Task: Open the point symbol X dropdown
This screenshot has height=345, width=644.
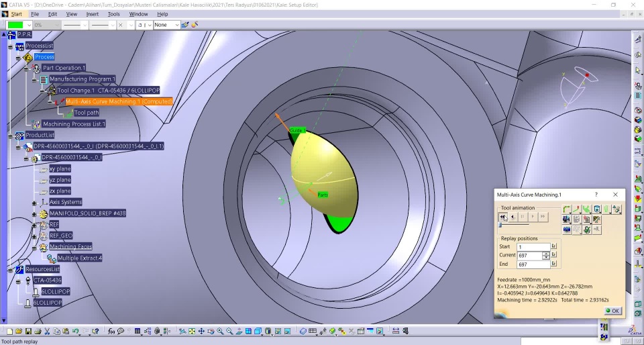Action: [131, 25]
